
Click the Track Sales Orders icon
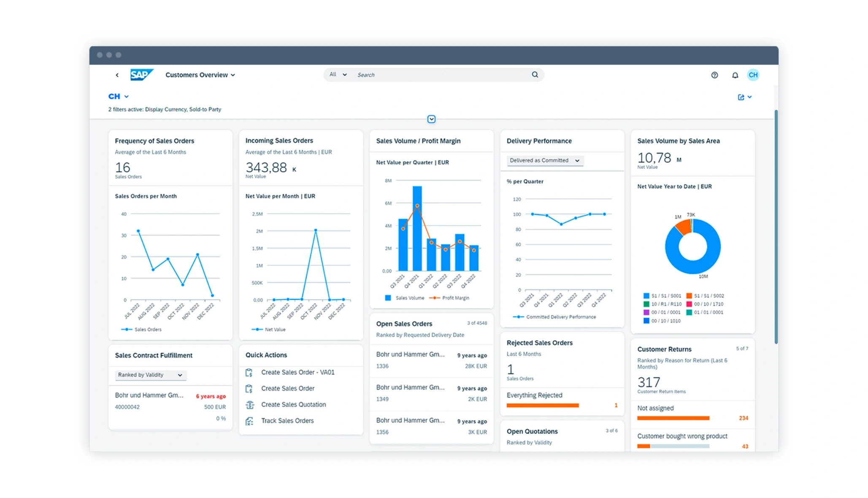tap(250, 421)
